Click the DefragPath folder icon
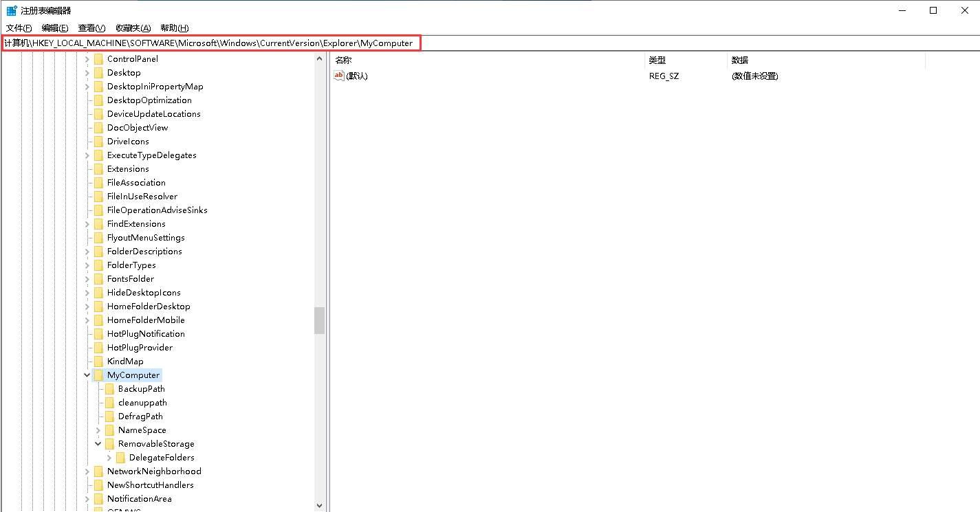The height and width of the screenshot is (512, 980). (109, 416)
